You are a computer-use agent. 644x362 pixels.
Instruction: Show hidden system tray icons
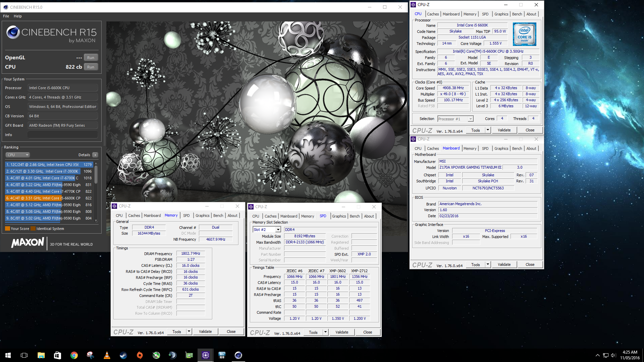pos(597,355)
